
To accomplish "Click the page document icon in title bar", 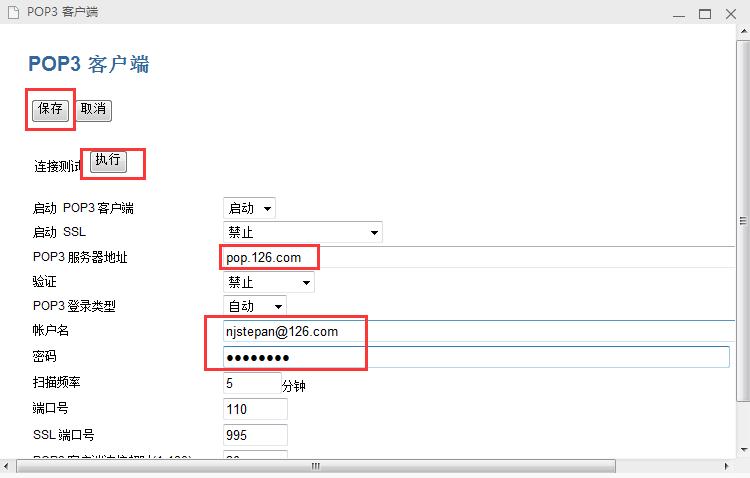I will (13, 12).
